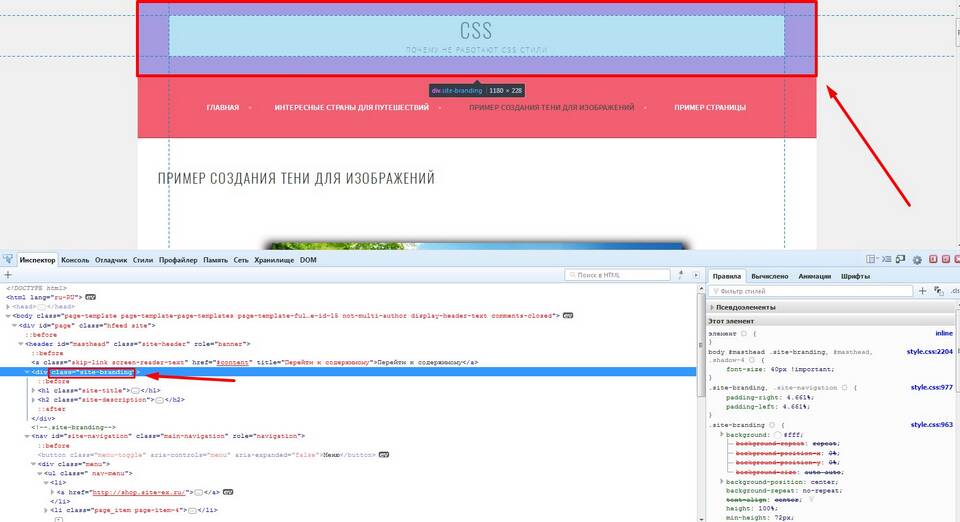
Task: Click the inline source label
Action: click(x=944, y=334)
